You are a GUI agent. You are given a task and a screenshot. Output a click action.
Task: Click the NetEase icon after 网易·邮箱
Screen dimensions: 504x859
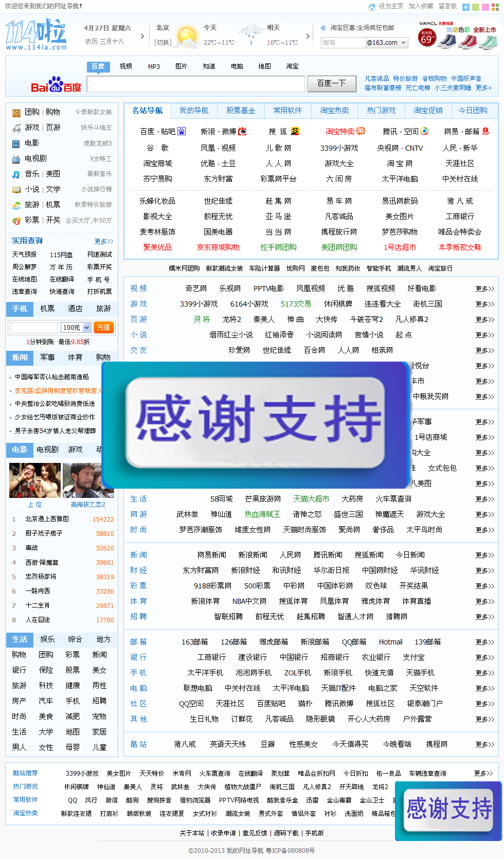click(x=485, y=132)
